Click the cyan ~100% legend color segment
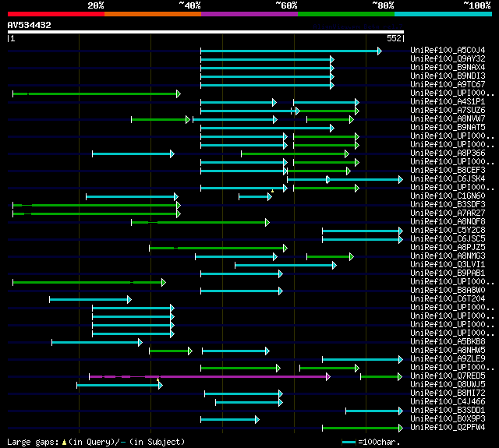Viewport: 499px width, 448px height. click(444, 14)
